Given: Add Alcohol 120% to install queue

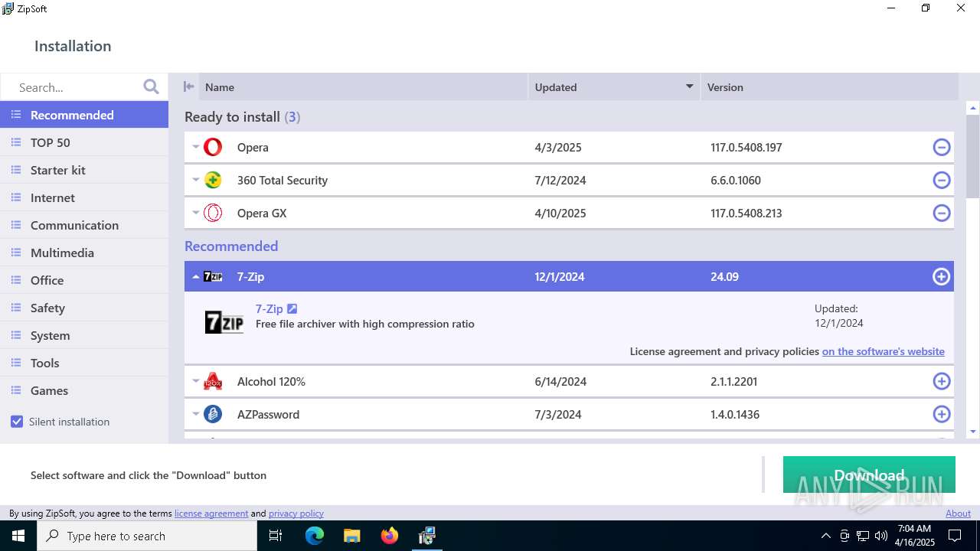Looking at the screenshot, I should coord(942,381).
